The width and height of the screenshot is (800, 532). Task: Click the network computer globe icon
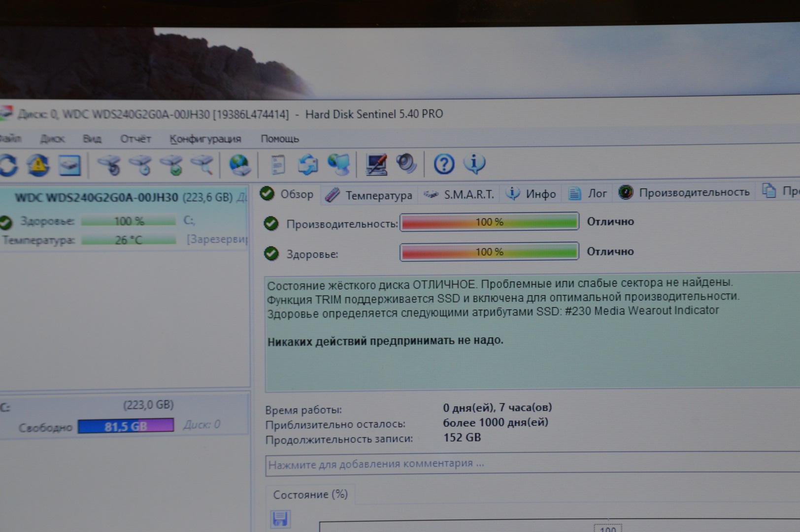(339, 165)
